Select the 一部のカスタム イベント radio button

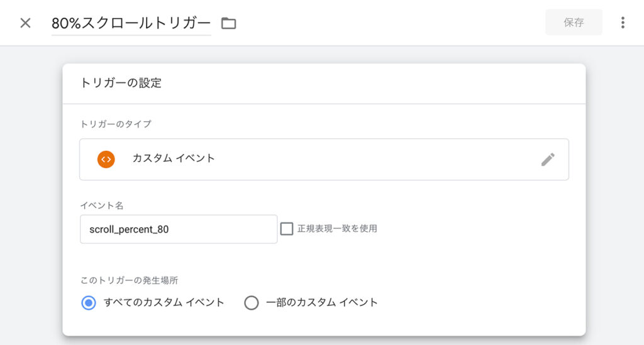click(252, 303)
